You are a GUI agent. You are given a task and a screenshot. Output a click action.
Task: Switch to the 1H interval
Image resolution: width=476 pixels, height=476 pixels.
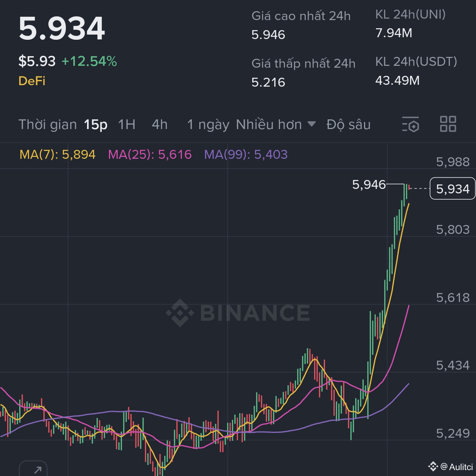127,125
